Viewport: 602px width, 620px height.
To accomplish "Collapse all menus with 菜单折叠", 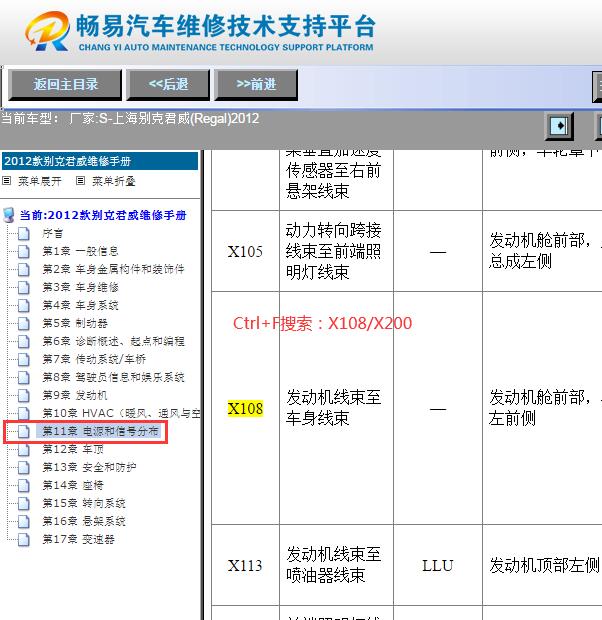I will pyautogui.click(x=114, y=181).
